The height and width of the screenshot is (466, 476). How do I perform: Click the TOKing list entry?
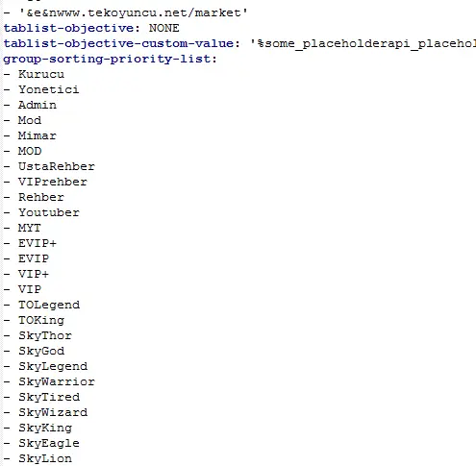pyautogui.click(x=41, y=320)
